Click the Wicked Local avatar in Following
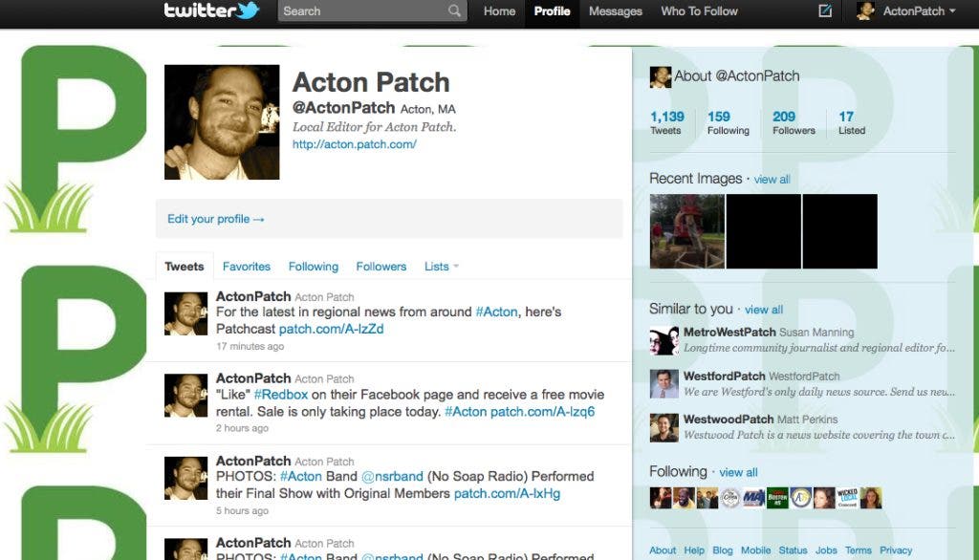This screenshot has width=979, height=560. coord(847,498)
